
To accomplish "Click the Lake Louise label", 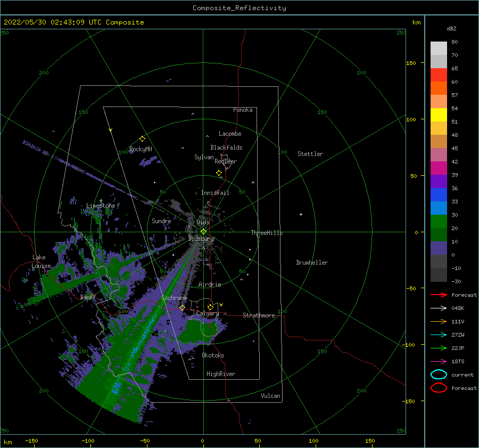I will 41,262.
